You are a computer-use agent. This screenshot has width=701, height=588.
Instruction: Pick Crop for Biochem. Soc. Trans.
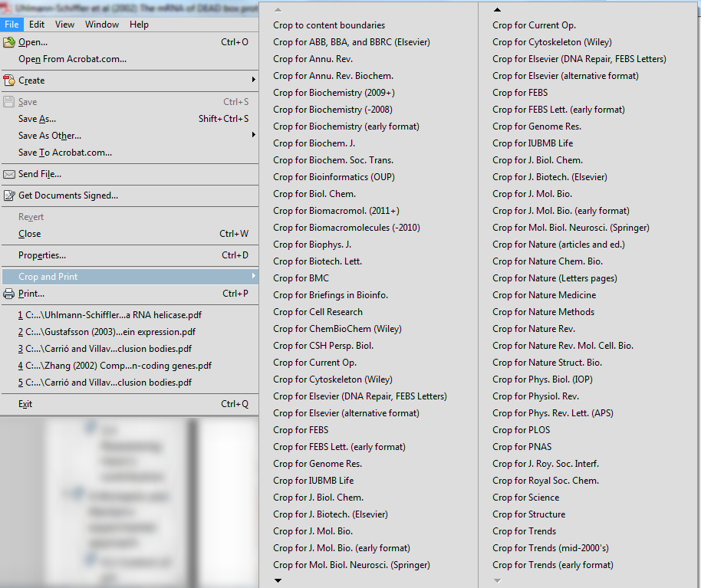333,160
